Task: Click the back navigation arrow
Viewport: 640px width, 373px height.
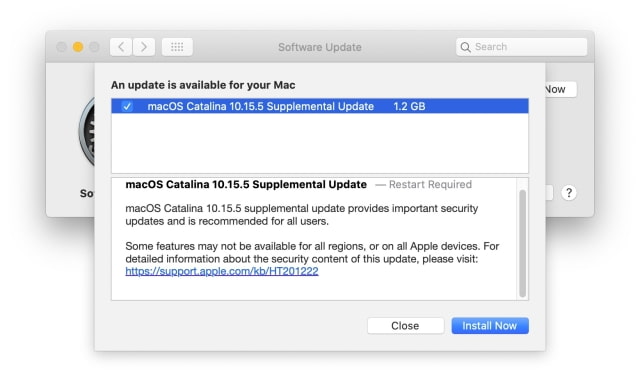Action: (121, 47)
